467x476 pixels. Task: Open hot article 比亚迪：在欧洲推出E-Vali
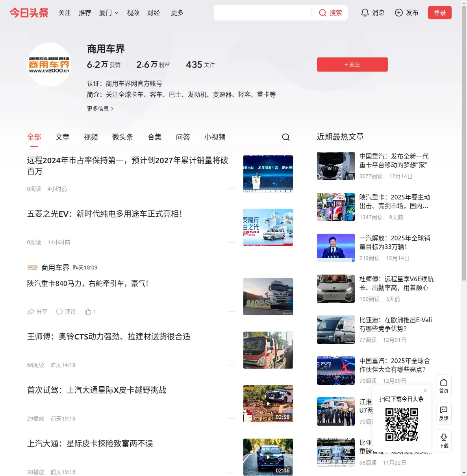[x=396, y=324]
